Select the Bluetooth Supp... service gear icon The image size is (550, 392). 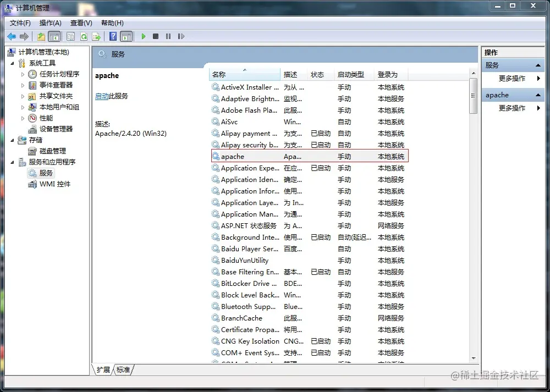tap(216, 306)
